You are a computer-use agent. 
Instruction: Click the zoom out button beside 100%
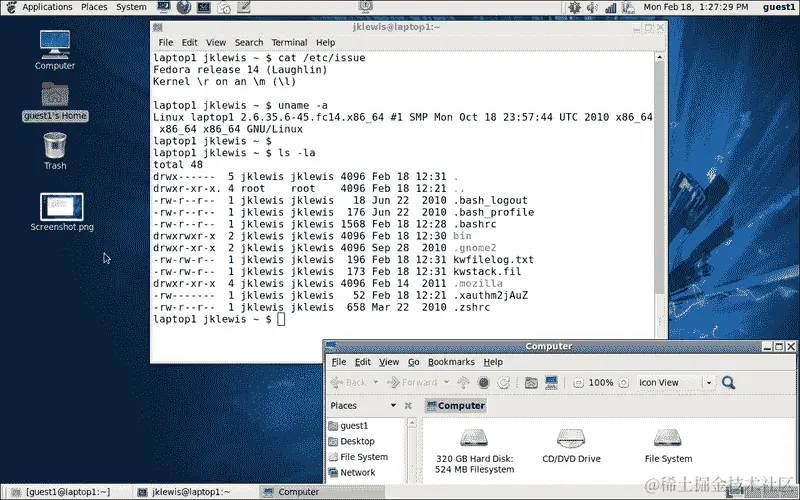click(x=578, y=383)
